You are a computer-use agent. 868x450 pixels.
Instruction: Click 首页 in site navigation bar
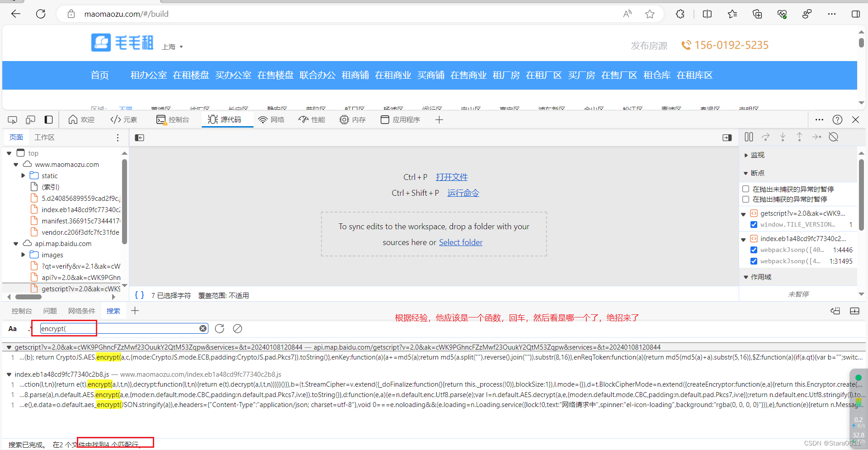pos(99,75)
